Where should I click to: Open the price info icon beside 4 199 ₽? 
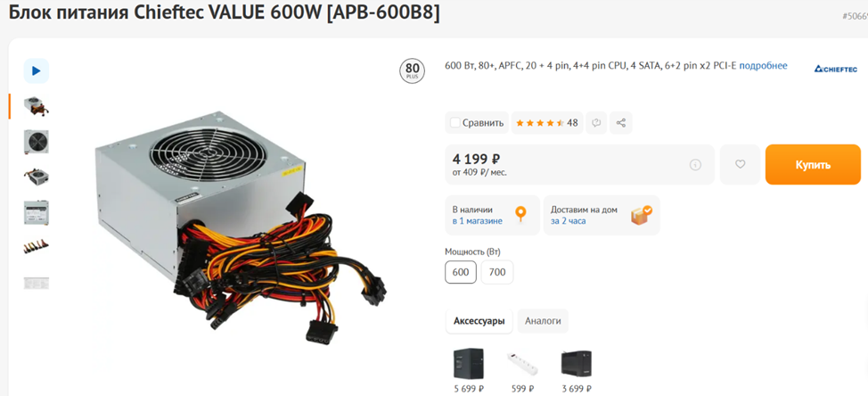(696, 164)
